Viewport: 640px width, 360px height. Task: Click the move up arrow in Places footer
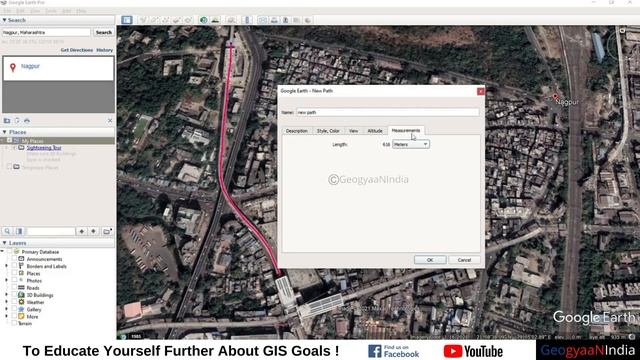pos(82,231)
